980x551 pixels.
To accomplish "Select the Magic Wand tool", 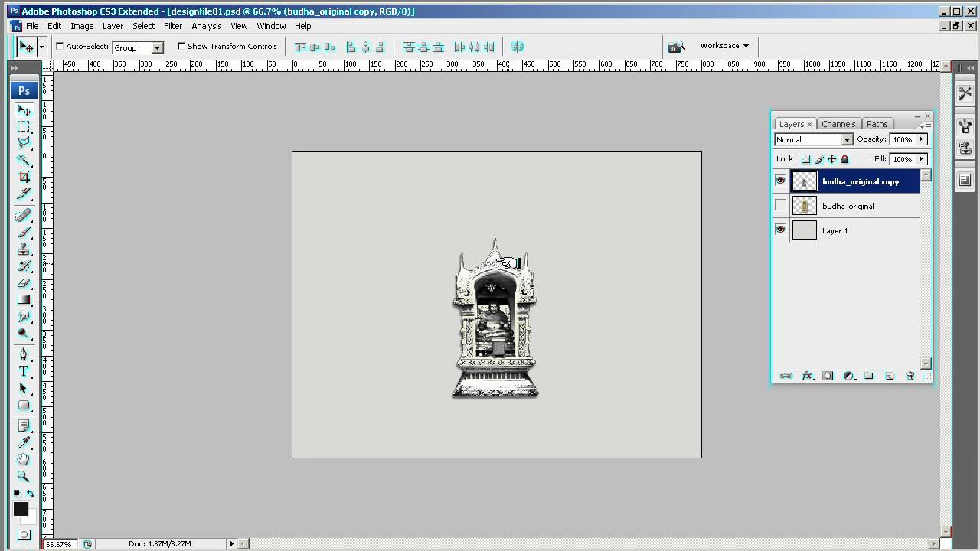I will point(24,160).
